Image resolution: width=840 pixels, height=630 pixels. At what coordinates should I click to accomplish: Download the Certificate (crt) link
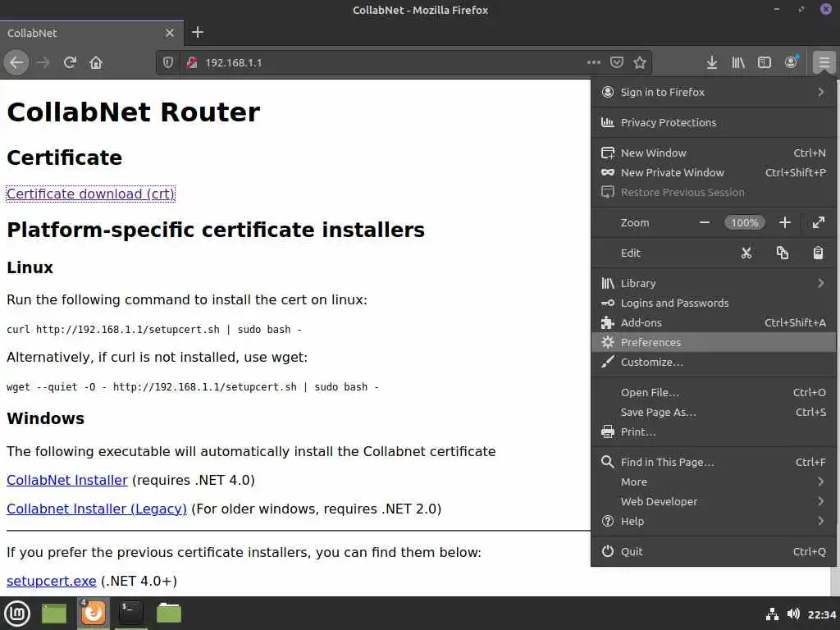90,194
